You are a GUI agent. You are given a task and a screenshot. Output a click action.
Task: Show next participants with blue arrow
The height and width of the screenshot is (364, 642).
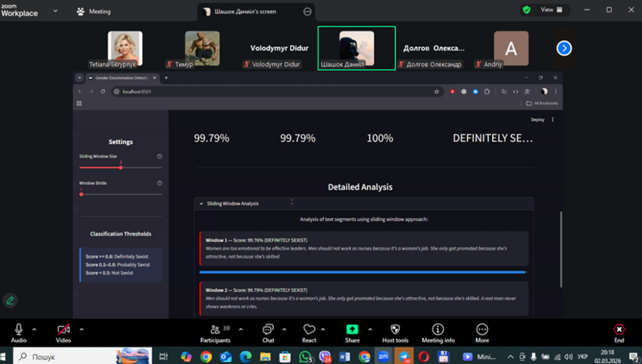(564, 48)
